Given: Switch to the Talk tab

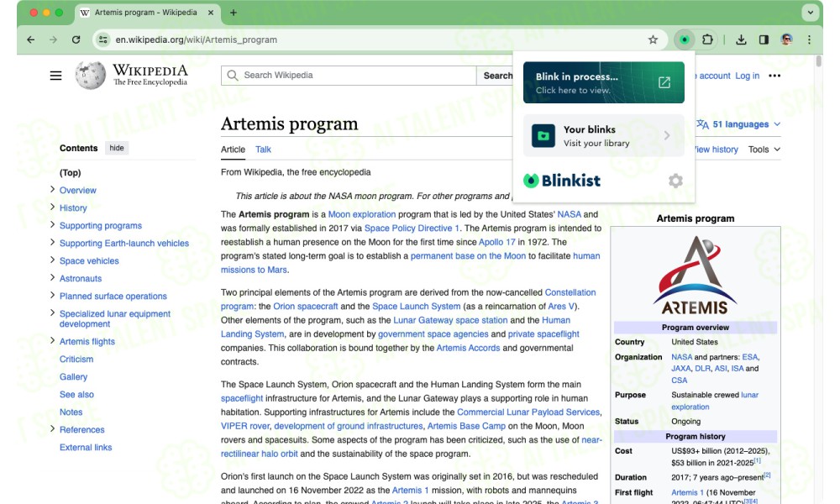Looking at the screenshot, I should coord(263,150).
